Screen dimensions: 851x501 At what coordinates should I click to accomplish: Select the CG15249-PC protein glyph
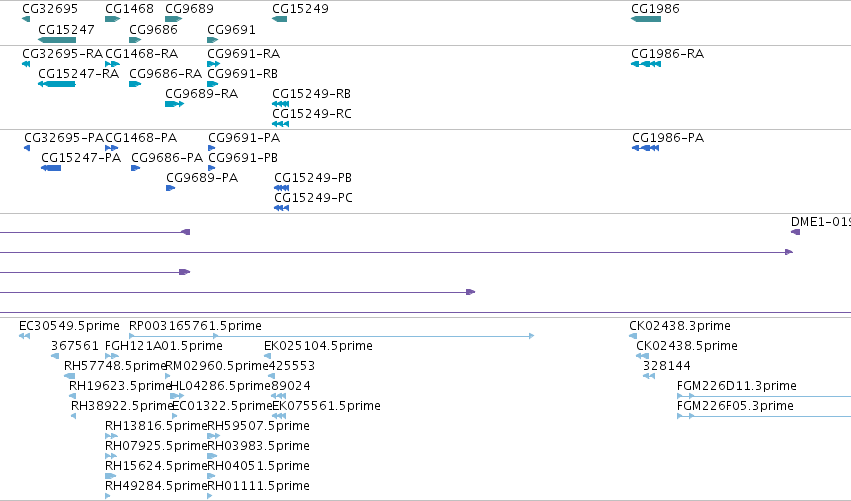click(x=282, y=208)
